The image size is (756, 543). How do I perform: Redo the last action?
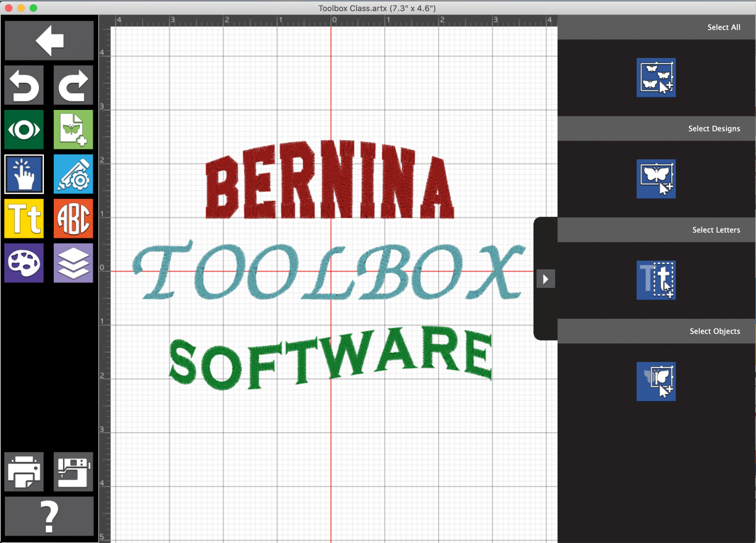73,85
